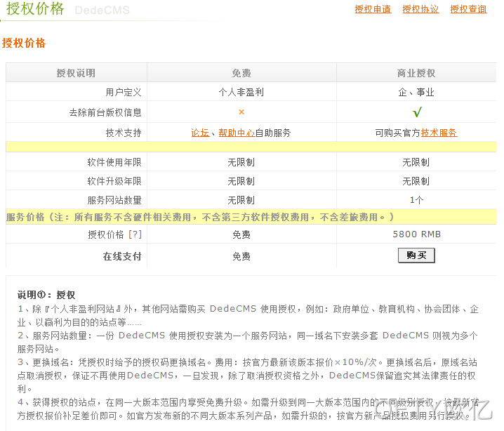This screenshot has width=504, height=431.
Task: Open the 授权协议 link
Action: click(x=420, y=9)
